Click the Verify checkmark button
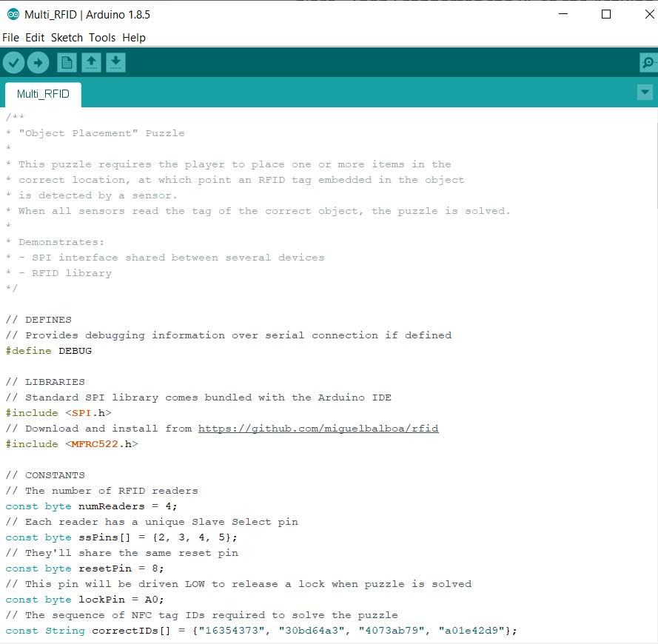 point(13,63)
